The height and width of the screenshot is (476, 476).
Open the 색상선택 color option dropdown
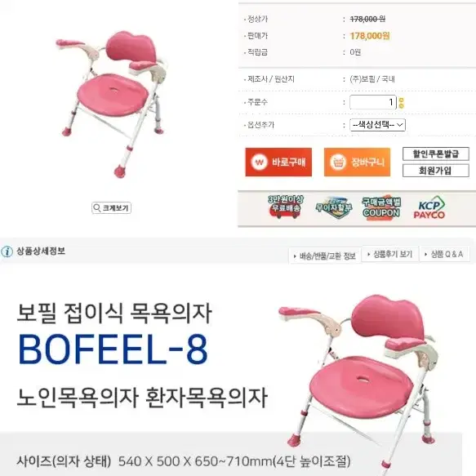(x=377, y=125)
